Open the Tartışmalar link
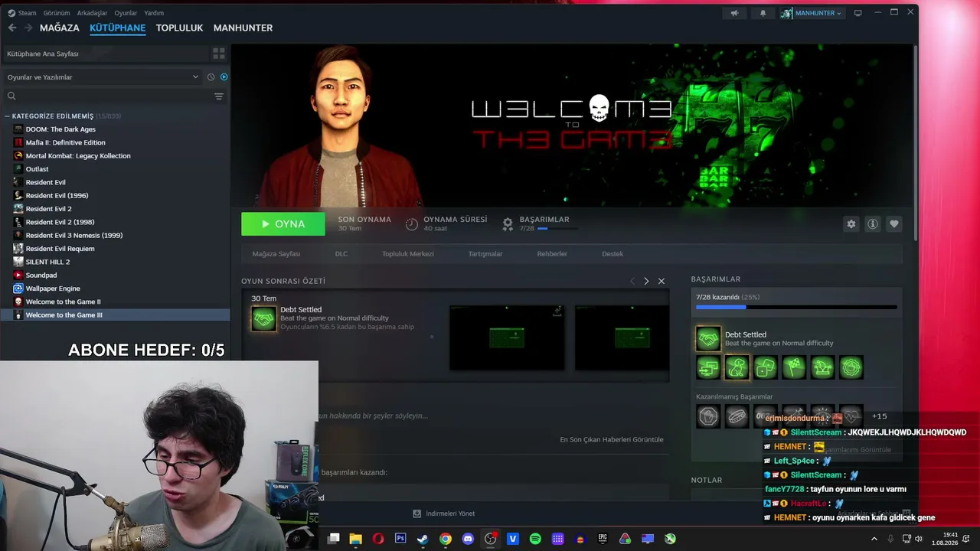This screenshot has width=980, height=551. pyautogui.click(x=485, y=254)
